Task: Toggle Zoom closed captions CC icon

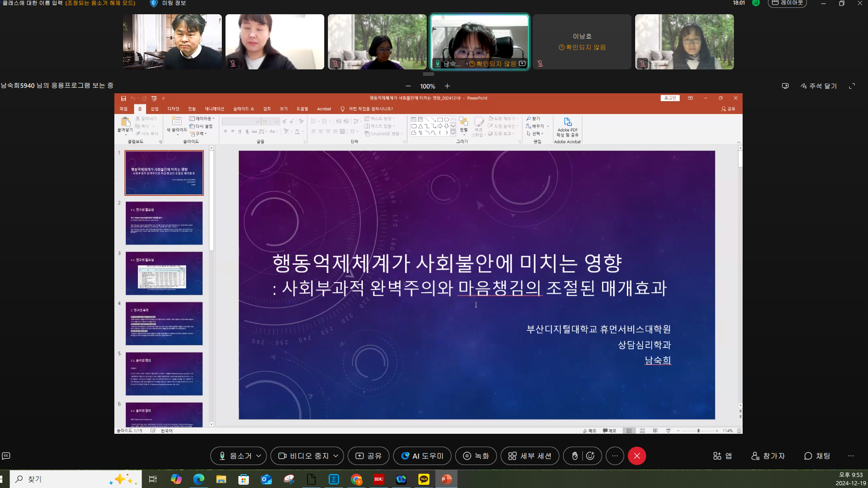Action: (6, 456)
